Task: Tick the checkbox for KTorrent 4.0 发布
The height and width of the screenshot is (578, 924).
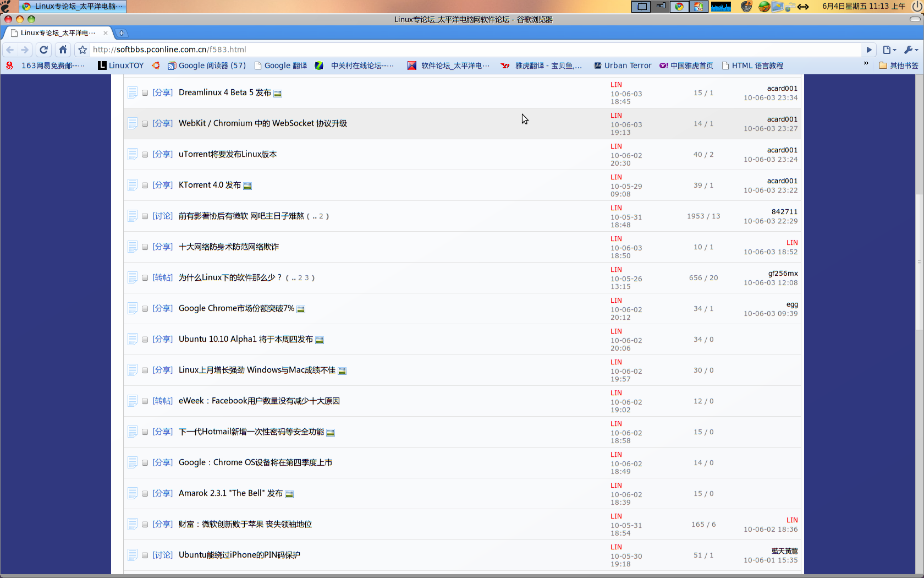Action: tap(145, 186)
